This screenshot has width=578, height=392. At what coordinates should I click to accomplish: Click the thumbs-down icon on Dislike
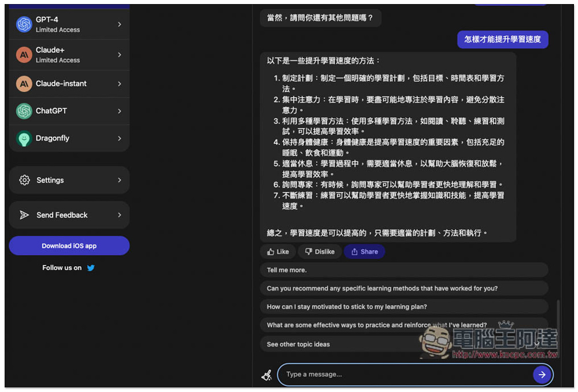pos(309,252)
